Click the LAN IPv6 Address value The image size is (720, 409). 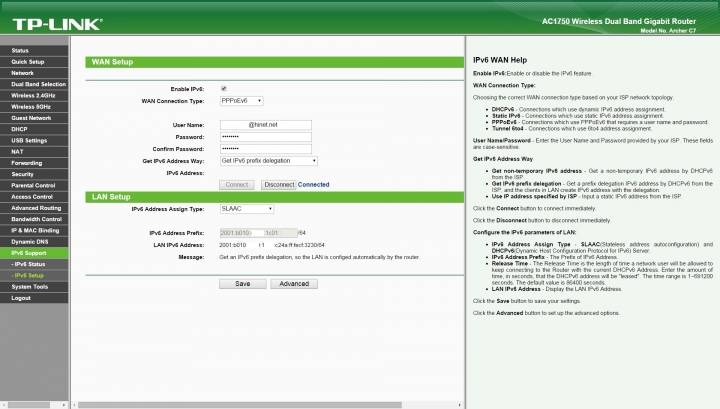[x=272, y=245]
